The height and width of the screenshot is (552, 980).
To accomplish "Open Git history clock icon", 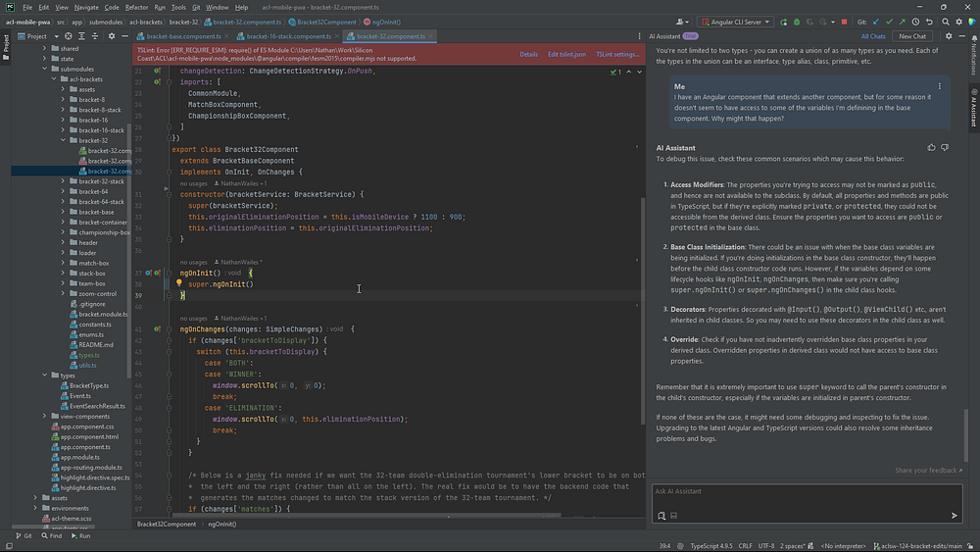I will (916, 22).
